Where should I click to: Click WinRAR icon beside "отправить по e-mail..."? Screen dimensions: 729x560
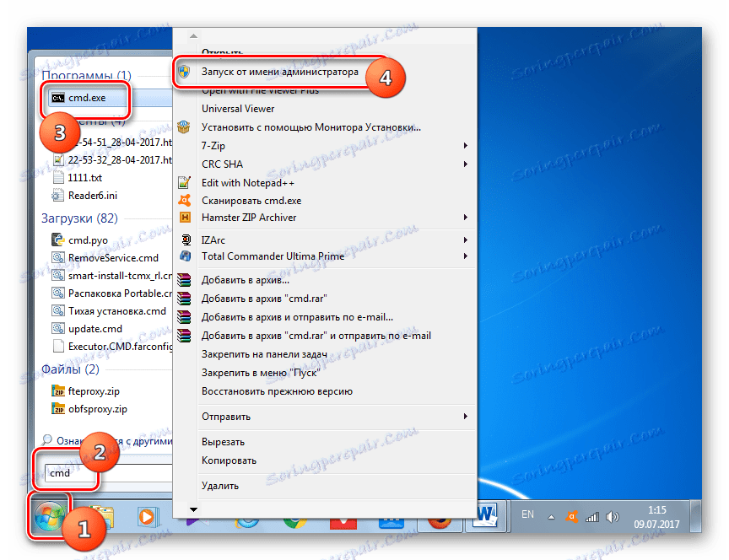coord(184,317)
